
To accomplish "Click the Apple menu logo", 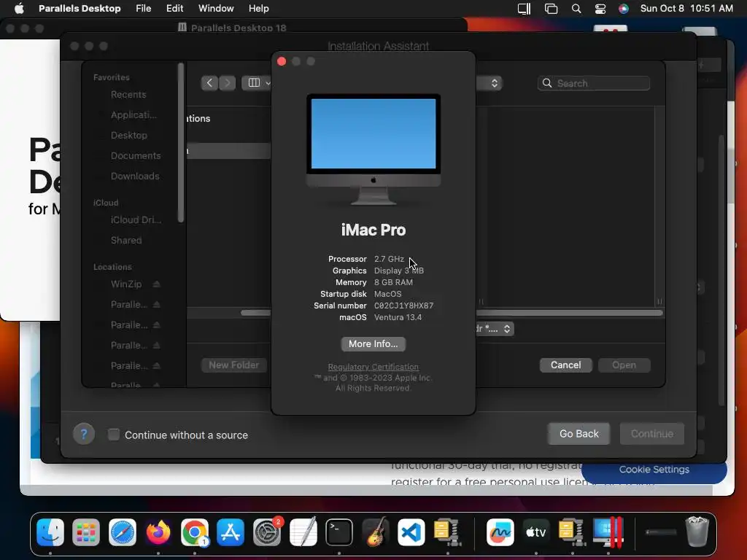I will click(19, 8).
